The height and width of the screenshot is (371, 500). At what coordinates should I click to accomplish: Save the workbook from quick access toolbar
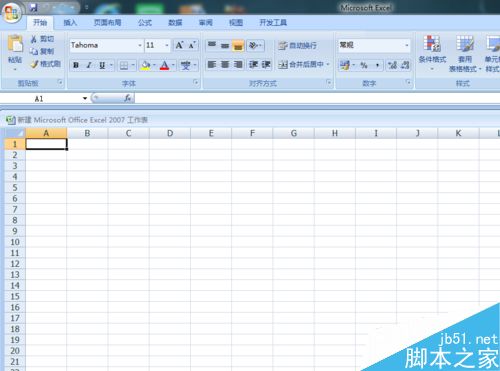(x=33, y=7)
